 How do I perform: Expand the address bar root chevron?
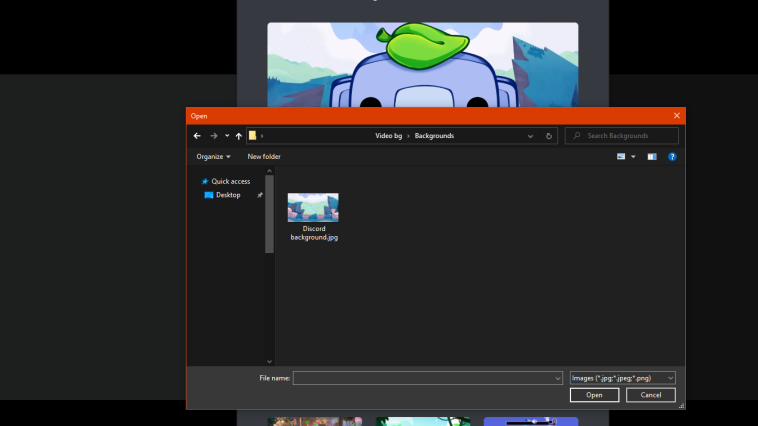(262, 136)
